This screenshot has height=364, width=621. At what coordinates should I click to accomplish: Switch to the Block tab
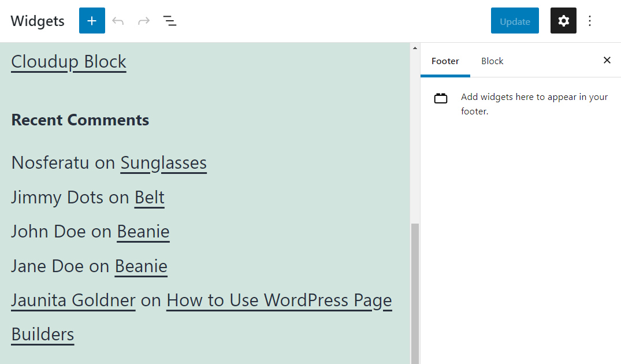492,61
